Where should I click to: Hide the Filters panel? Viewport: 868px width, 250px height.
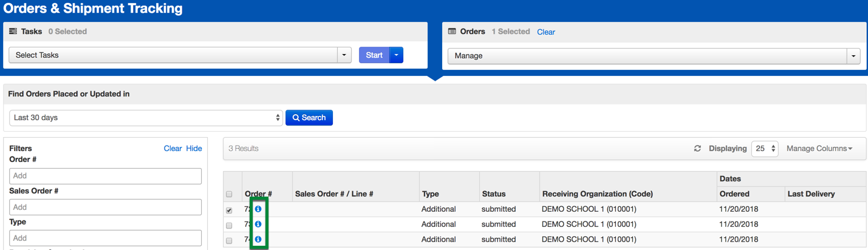point(194,149)
